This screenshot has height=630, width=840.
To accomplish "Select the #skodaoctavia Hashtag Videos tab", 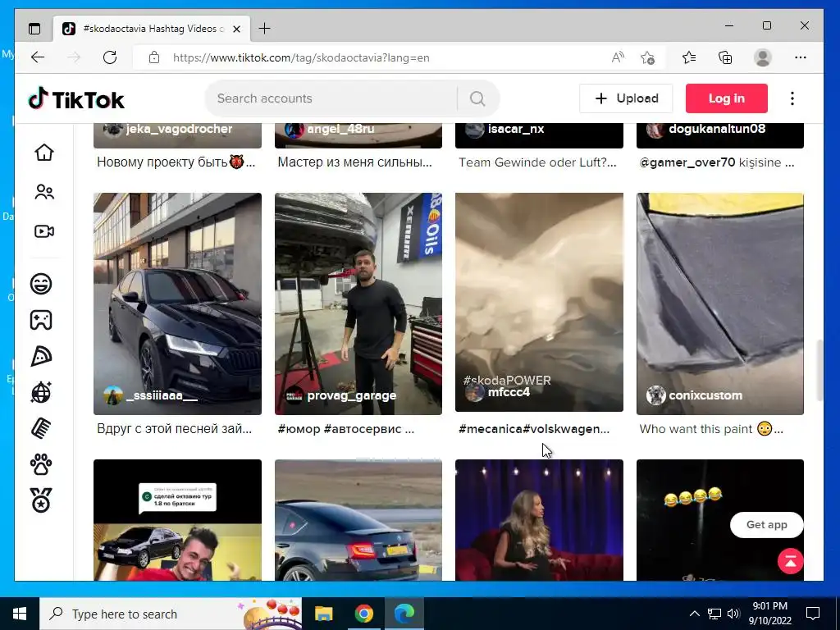I will tap(152, 29).
